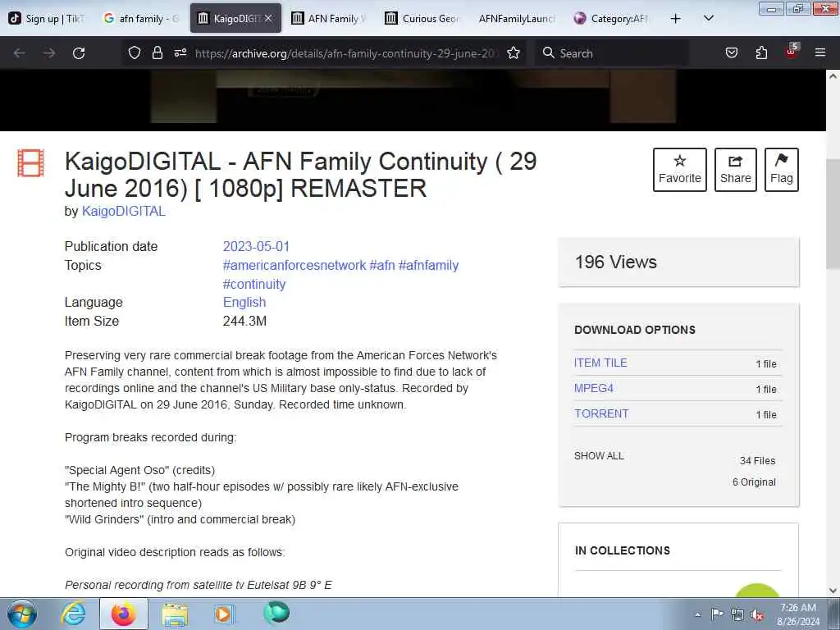Open the #americanforcesnetwork topic link
840x630 pixels.
point(294,265)
